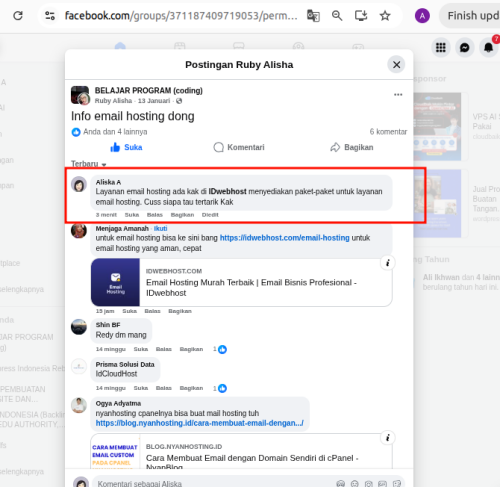Open post options three-dots menu

pos(398,95)
